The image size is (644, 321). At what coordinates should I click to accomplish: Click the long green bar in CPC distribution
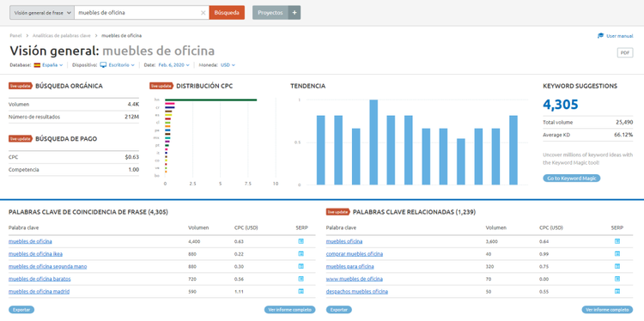tap(210, 100)
